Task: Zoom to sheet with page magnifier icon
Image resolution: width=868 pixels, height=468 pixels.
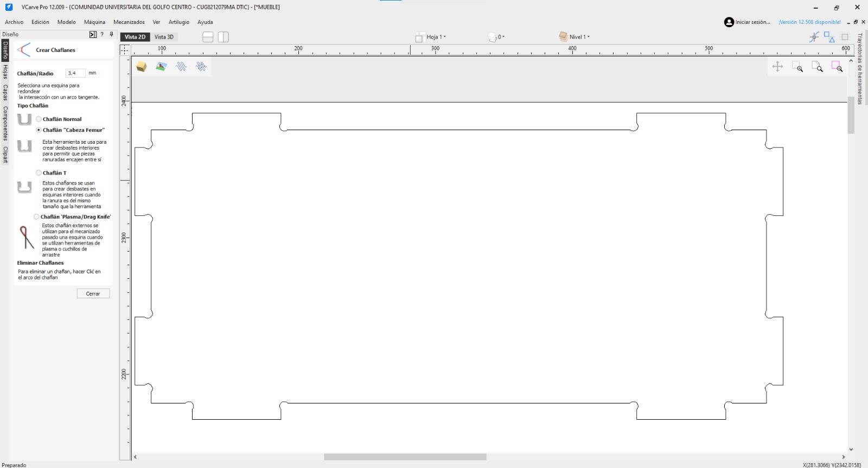Action: (x=817, y=67)
